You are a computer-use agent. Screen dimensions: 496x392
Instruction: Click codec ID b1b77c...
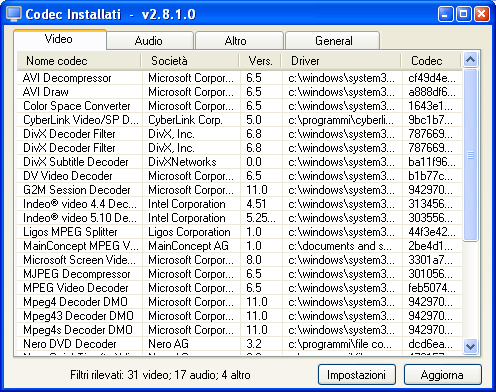point(430,176)
